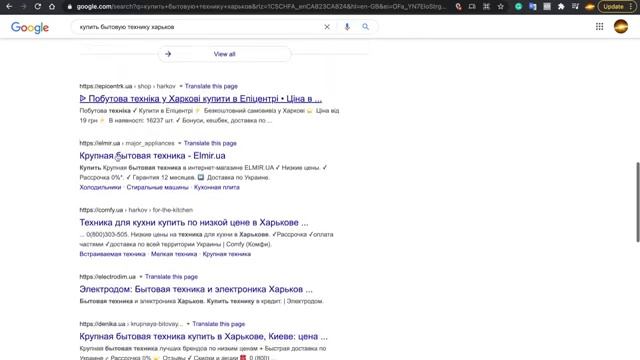Click the page vertical scrollbar thumb
Screen dimensions: 640x360
(638, 202)
